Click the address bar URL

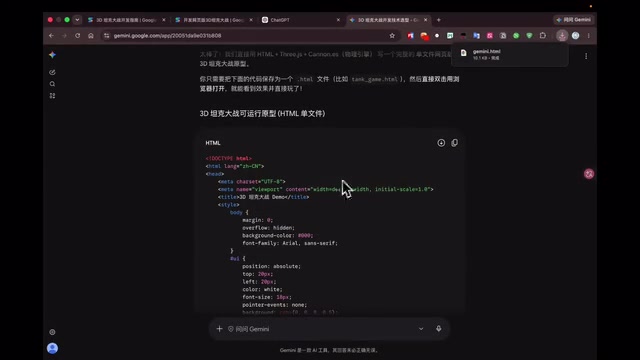coord(167,36)
